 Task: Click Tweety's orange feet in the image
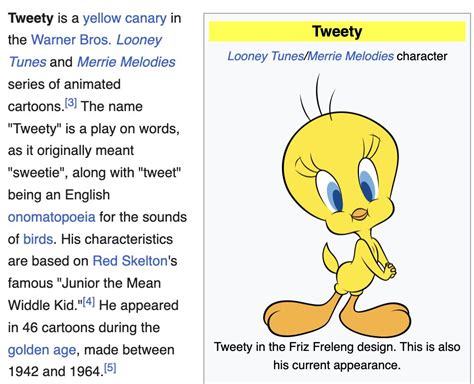337,315
